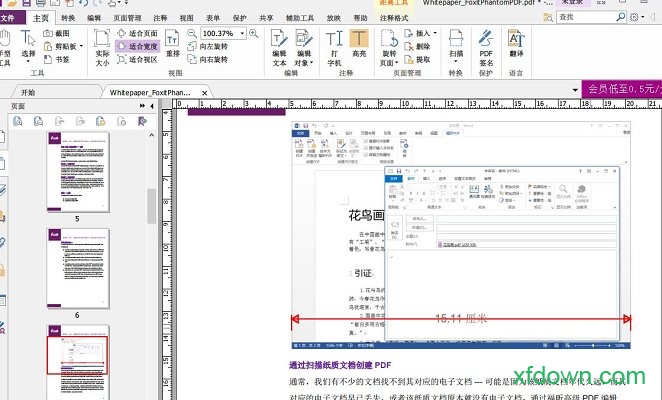Click the pages panel vertical scrollbar thumb
Image resolution: width=662 pixels, height=400 pixels.
click(x=152, y=206)
